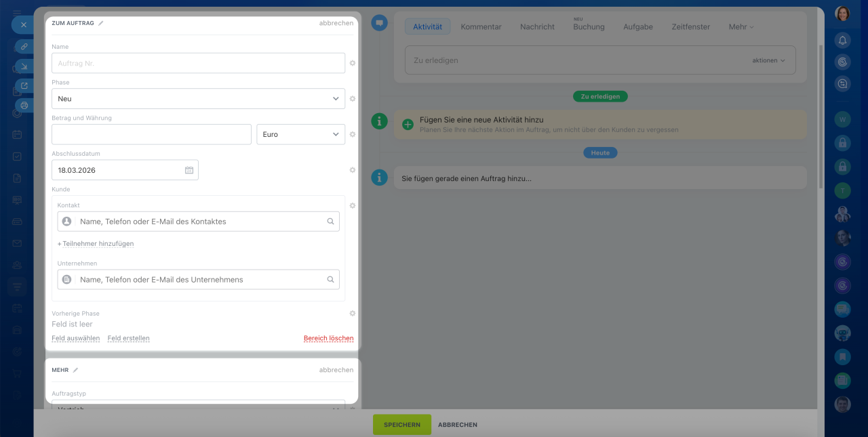The height and width of the screenshot is (437, 868).
Task: Click the red Bereich löschen link
Action: click(x=329, y=338)
